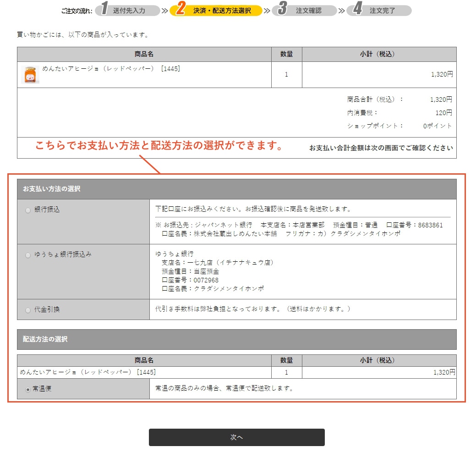Click the double chevron after step 1
Viewport: 476px width, 458px height.
click(x=164, y=11)
